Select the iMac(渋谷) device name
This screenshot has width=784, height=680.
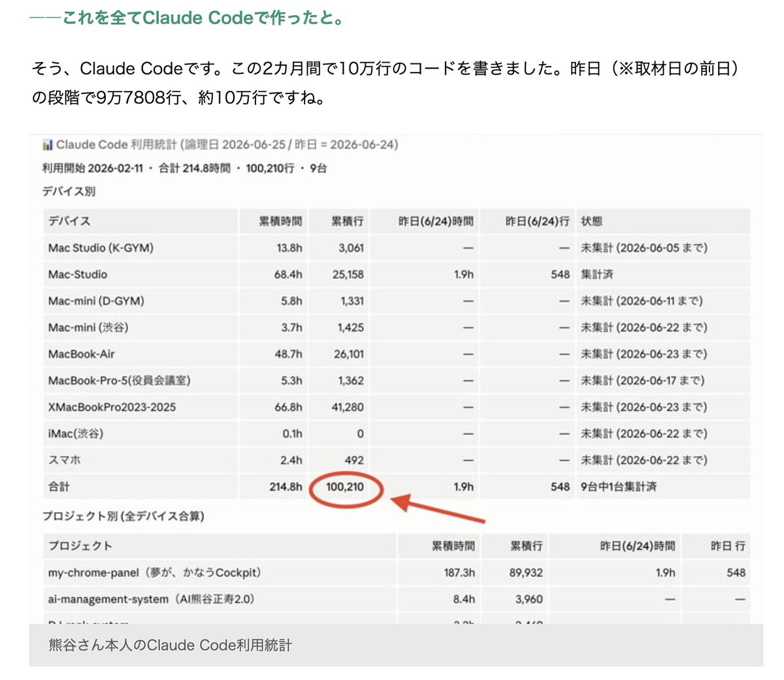[x=76, y=434]
